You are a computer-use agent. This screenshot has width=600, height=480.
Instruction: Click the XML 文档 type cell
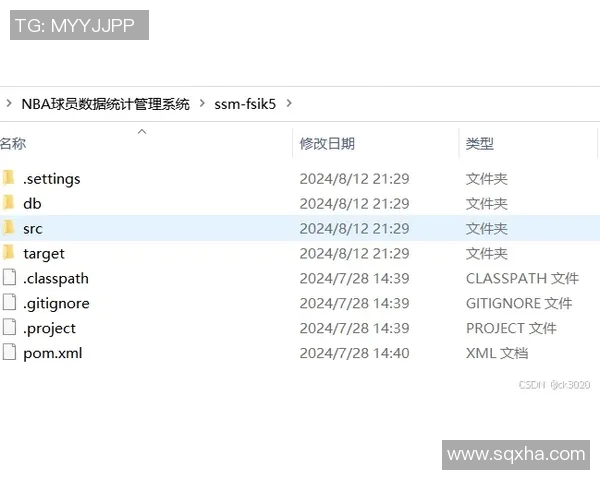(x=497, y=353)
